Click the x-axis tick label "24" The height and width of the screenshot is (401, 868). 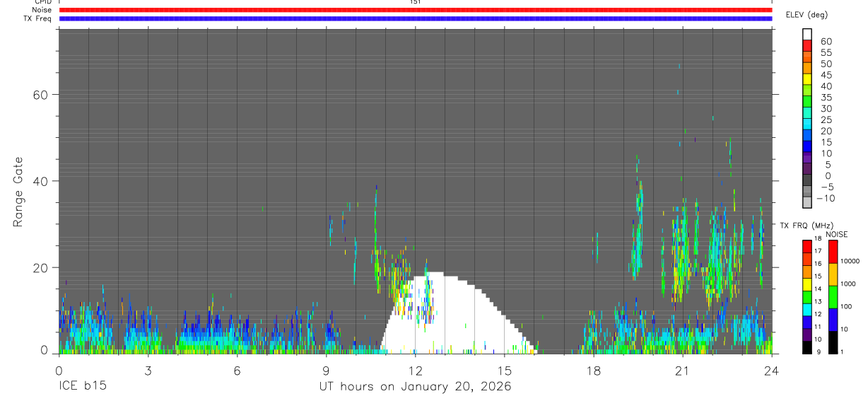tap(771, 371)
